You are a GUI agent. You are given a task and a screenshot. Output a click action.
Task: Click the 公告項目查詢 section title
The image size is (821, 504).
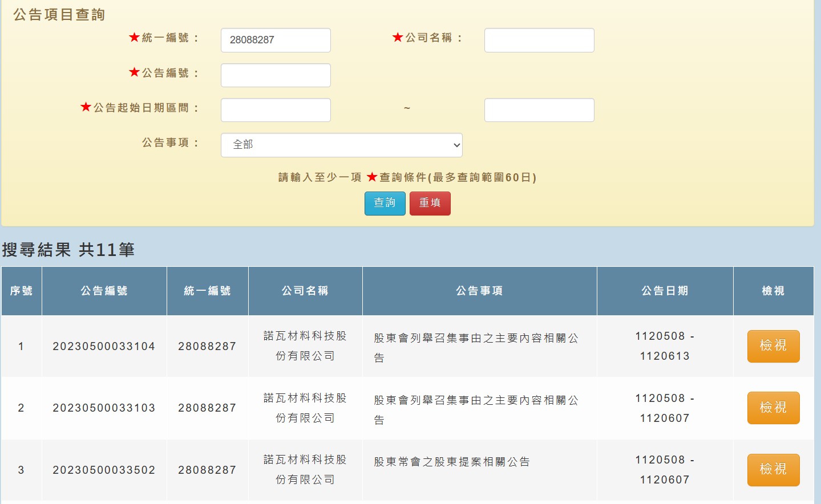[59, 15]
